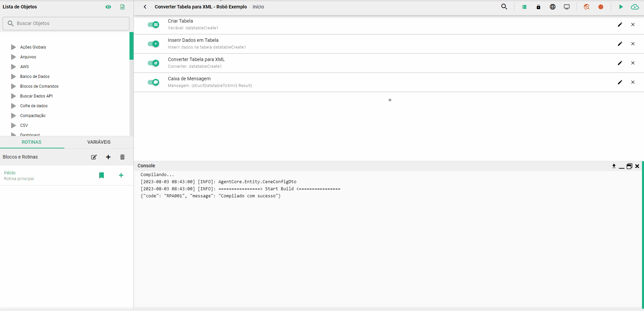The width and height of the screenshot is (644, 311).
Task: Disable the Inserir Dados em Tabela step
Action: pos(153,44)
